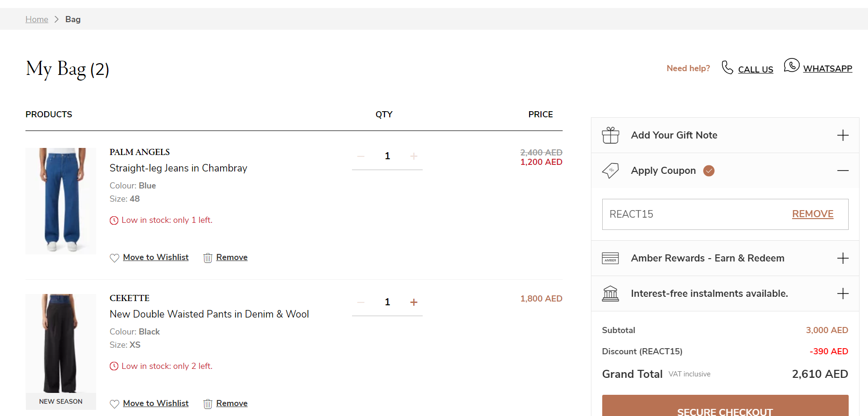
Task: Click the low stock clock icon for jeans
Action: point(114,220)
